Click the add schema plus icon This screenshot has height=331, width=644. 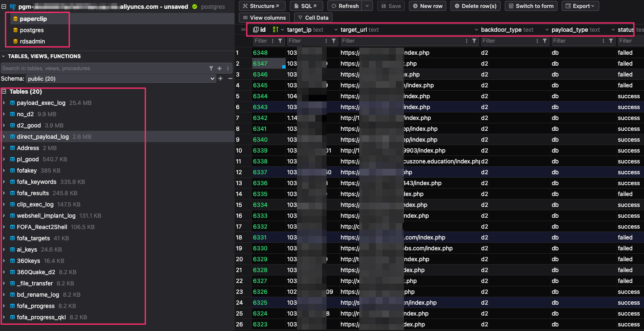coord(220,79)
